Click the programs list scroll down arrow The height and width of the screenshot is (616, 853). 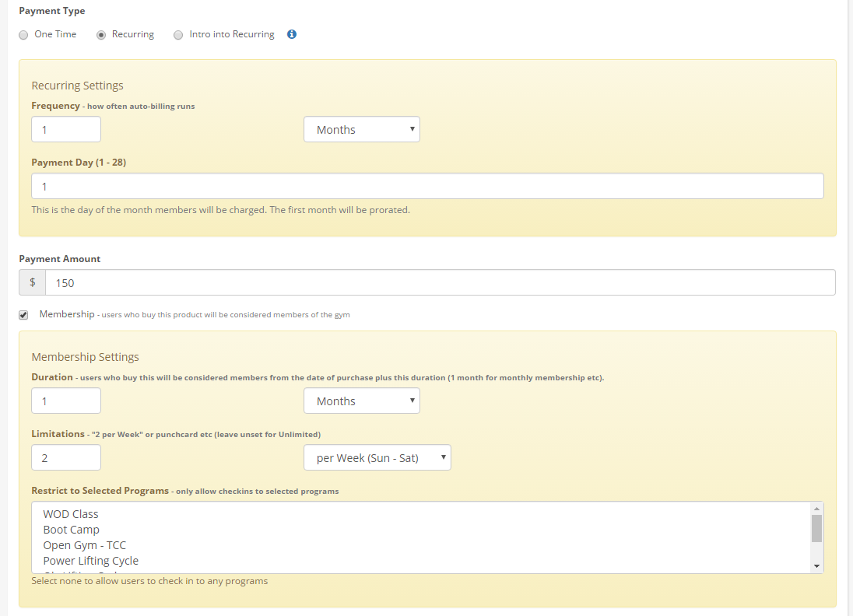816,566
